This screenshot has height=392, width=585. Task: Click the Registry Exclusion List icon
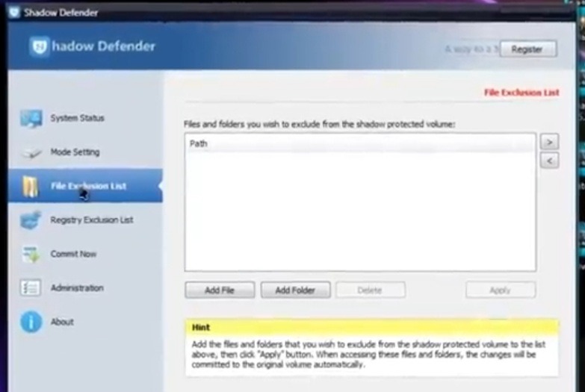[31, 220]
